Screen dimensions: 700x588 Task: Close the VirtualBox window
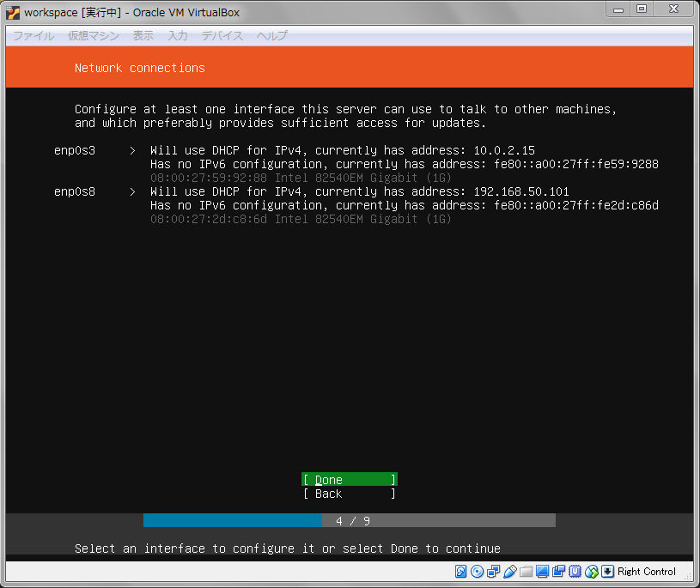674,9
